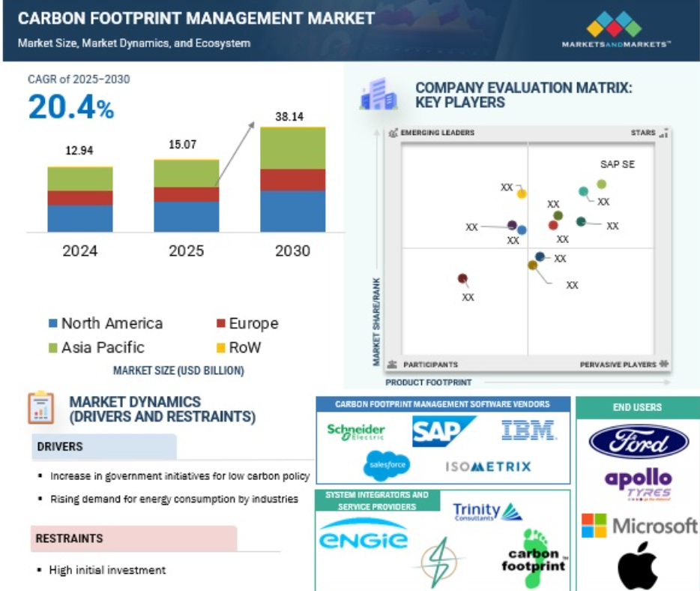Click the Ford oval logo
This screenshot has height=591, width=700.
[x=639, y=442]
